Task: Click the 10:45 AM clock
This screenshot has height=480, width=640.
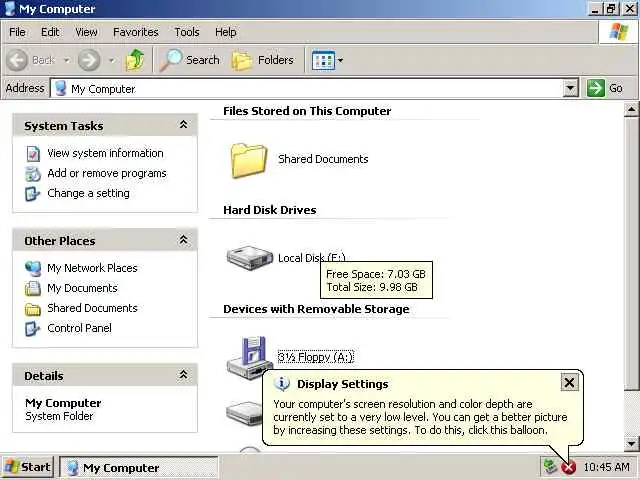Action: coord(606,467)
